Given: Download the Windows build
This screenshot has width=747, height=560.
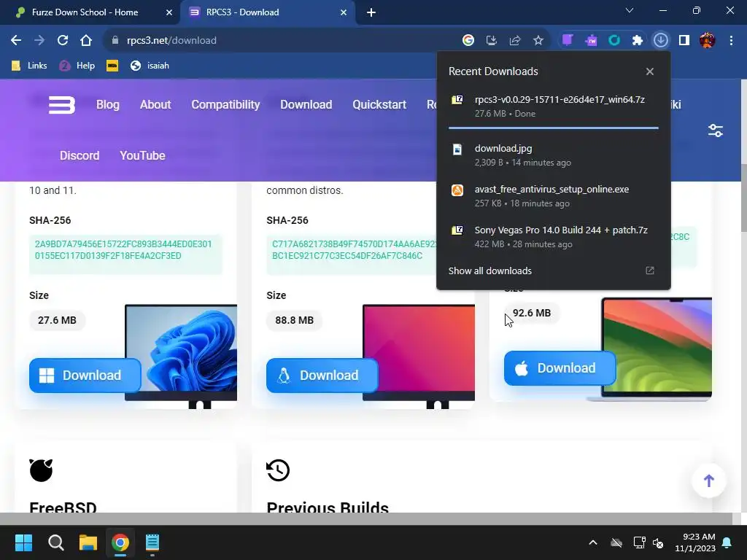Looking at the screenshot, I should (85, 376).
